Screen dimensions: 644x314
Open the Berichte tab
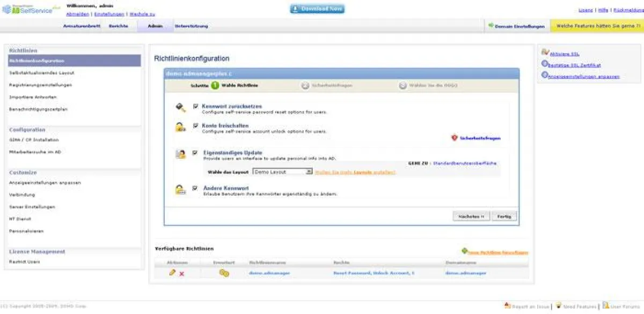click(118, 26)
